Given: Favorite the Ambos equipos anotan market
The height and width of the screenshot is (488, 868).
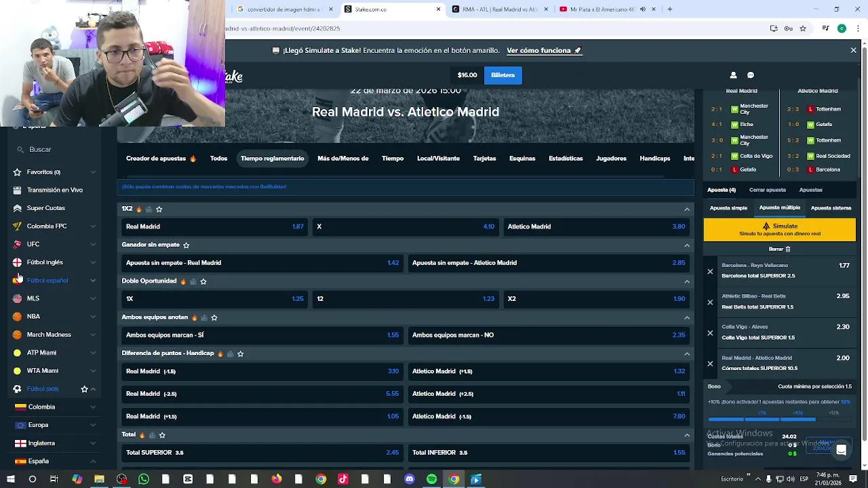Looking at the screenshot, I should point(214,317).
